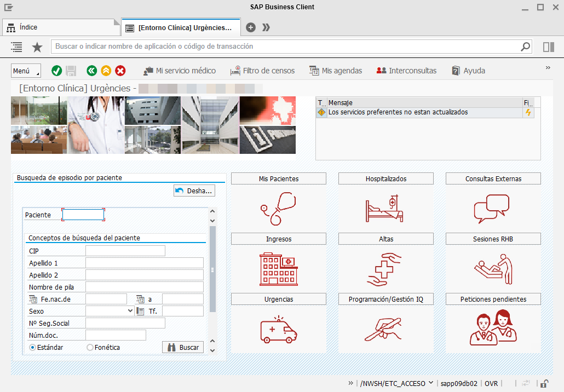This screenshot has width=564, height=392.
Task: Focus the Apellido 1 input field
Action: (144, 263)
